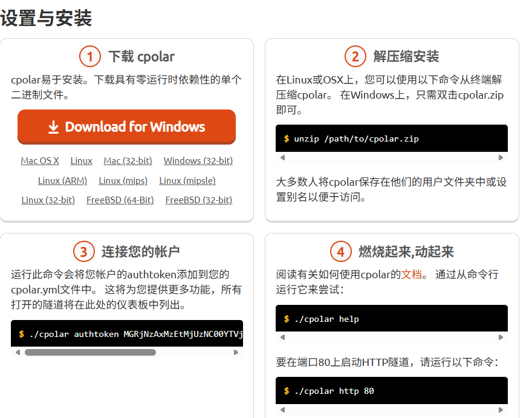This screenshot has height=418, width=532.
Task: Open the Linux (mipsle) download link
Action: click(187, 181)
